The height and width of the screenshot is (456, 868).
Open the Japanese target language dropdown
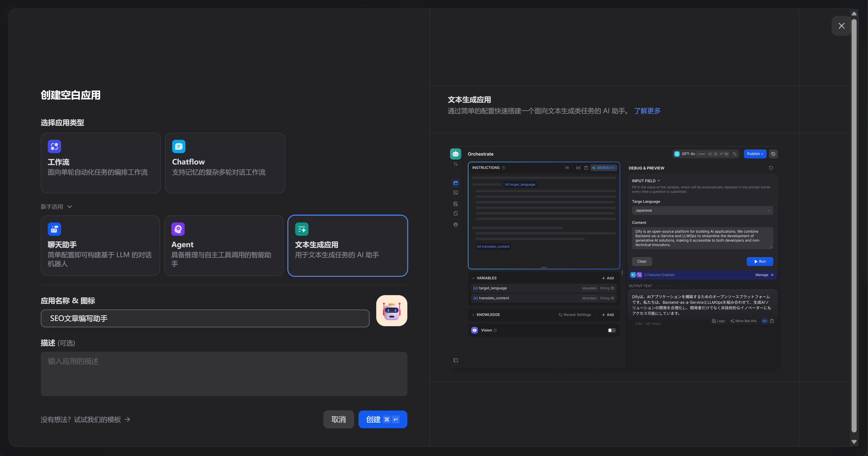click(x=702, y=210)
